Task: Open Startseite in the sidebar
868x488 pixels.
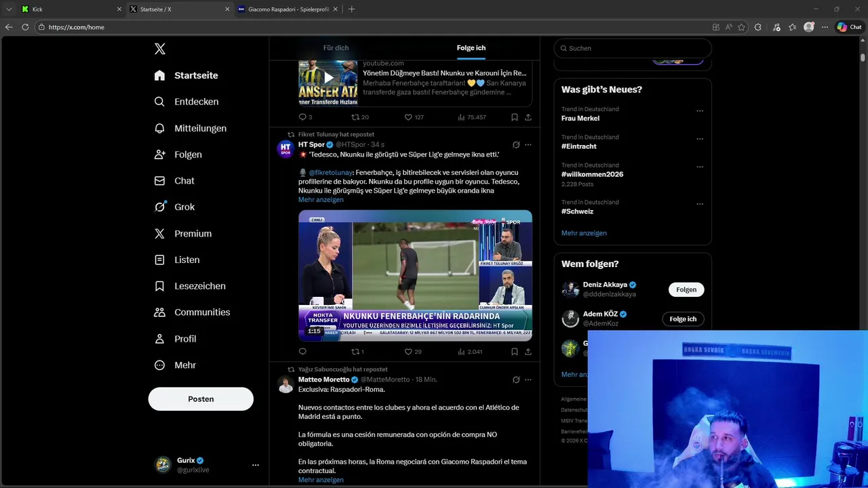Action: (x=186, y=75)
